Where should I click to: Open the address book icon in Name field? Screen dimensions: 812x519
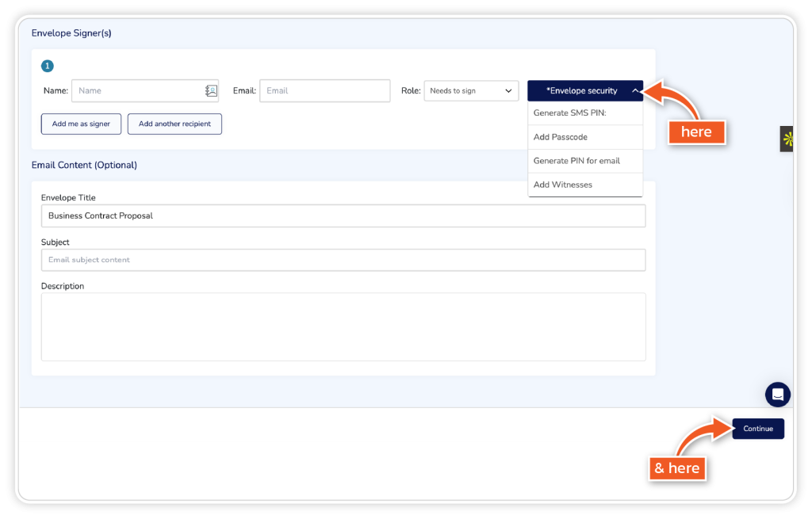tap(211, 91)
